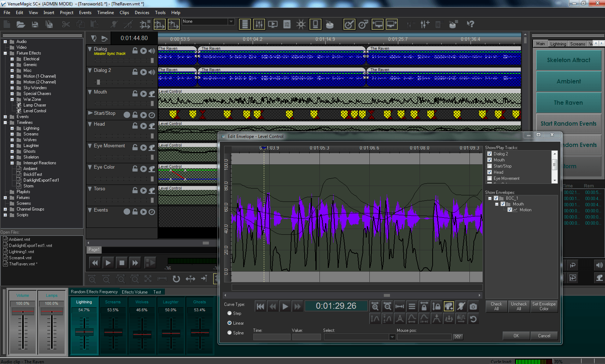The image size is (605, 364).
Task: Open the Clips menu
Action: click(x=124, y=13)
